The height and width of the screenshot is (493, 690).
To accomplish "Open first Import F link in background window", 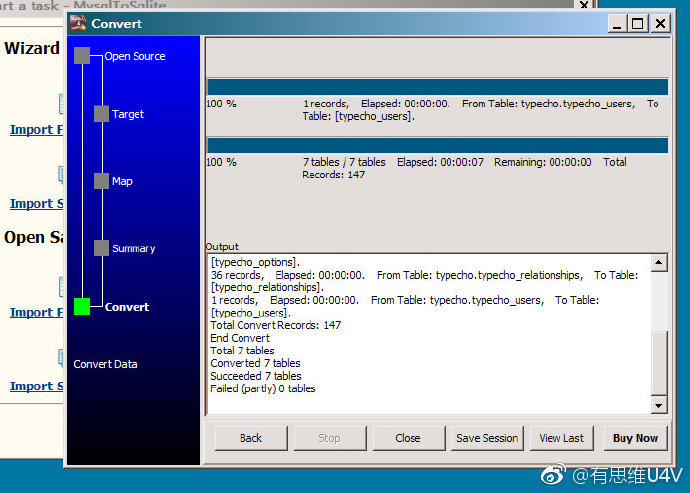I will coord(37,129).
